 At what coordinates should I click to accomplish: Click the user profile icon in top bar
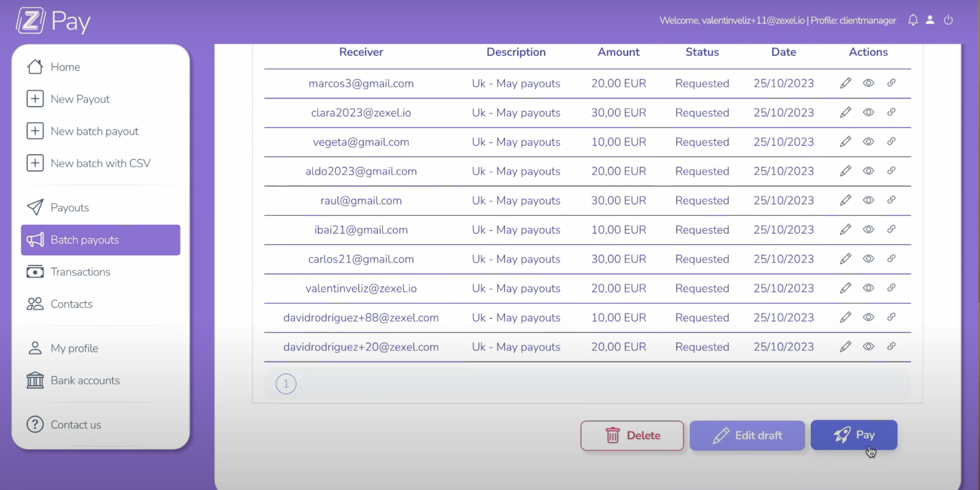(930, 20)
